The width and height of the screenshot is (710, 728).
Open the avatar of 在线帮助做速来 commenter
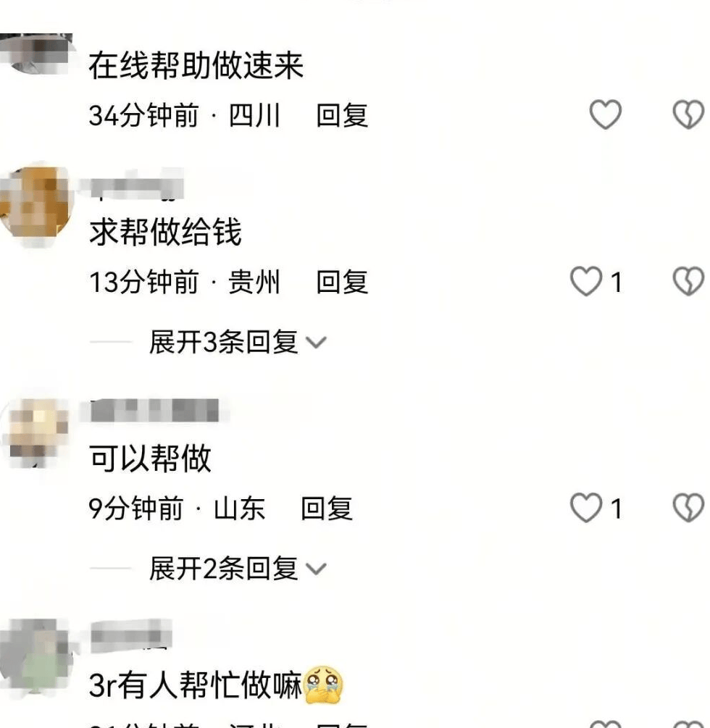click(x=36, y=54)
